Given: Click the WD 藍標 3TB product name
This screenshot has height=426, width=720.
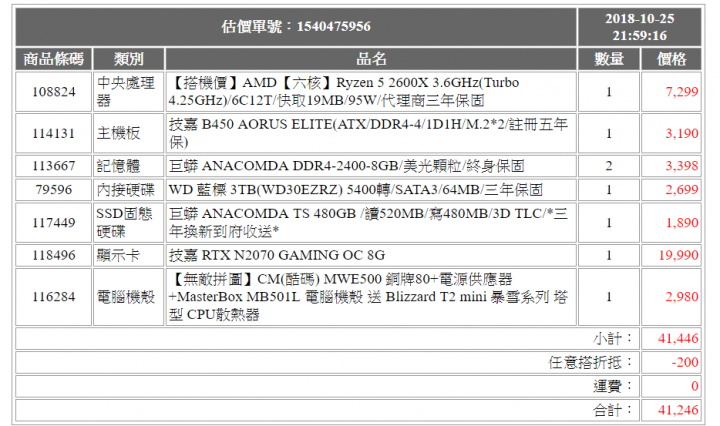Looking at the screenshot, I should tap(355, 190).
